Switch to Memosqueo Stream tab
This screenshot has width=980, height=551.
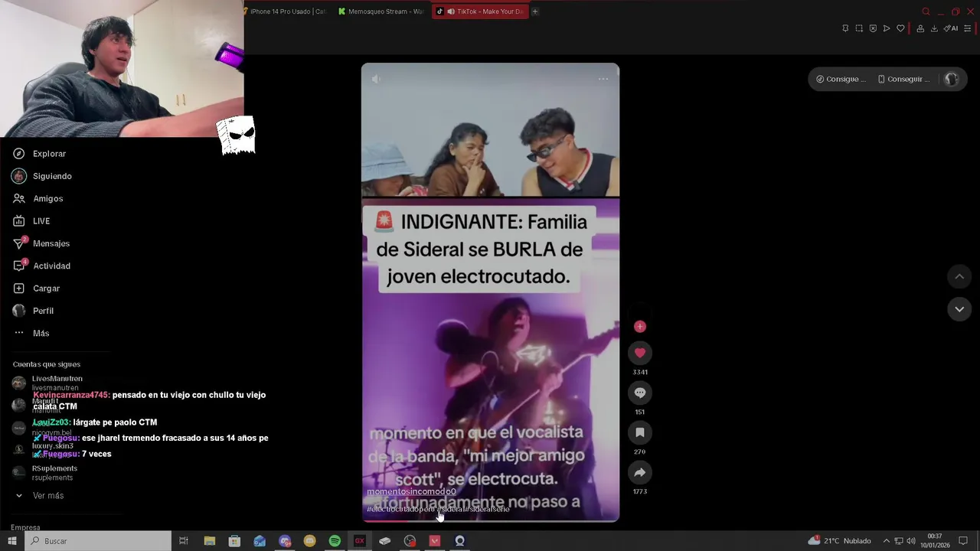click(381, 11)
